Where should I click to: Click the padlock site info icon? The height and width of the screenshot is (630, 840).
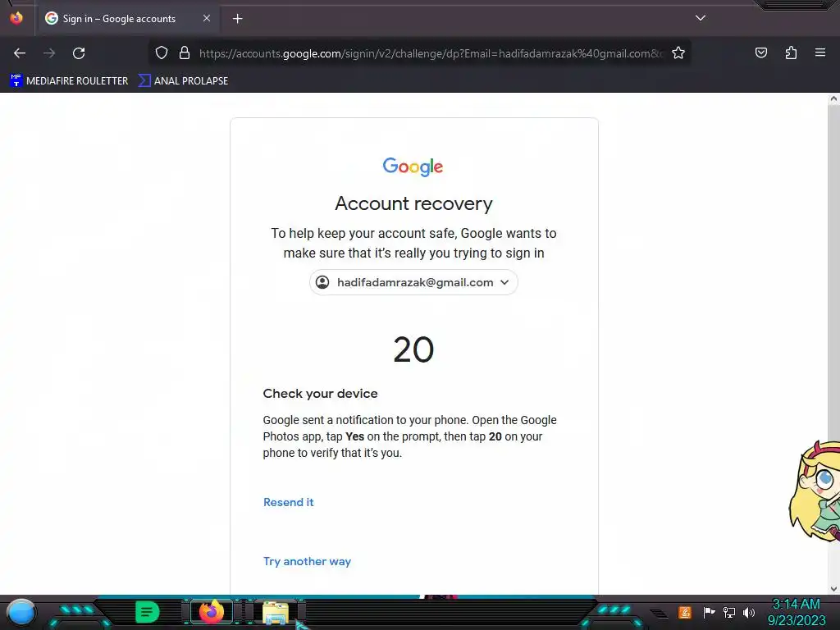click(x=185, y=53)
